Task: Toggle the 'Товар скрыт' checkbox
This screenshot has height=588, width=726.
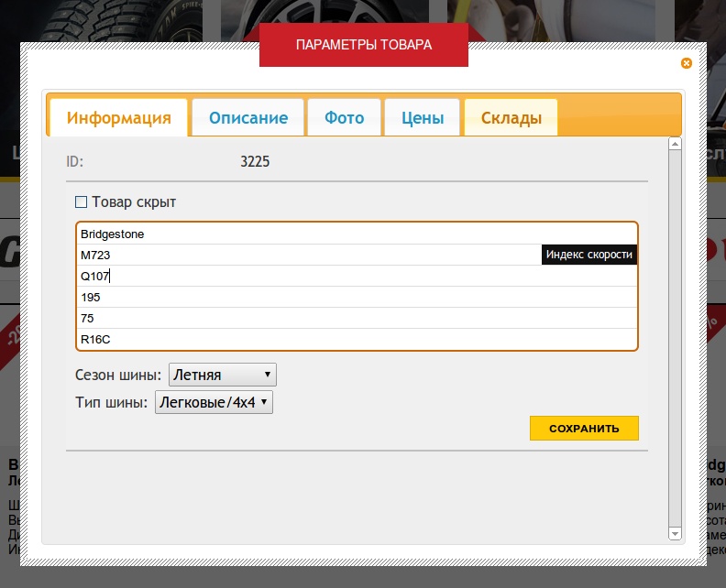Action: (81, 202)
